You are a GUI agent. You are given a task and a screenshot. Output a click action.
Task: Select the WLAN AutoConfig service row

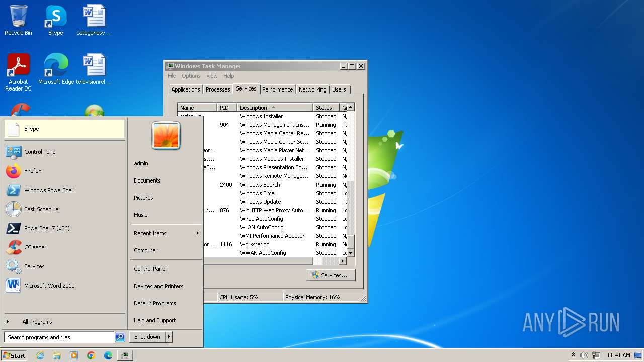[x=276, y=227]
